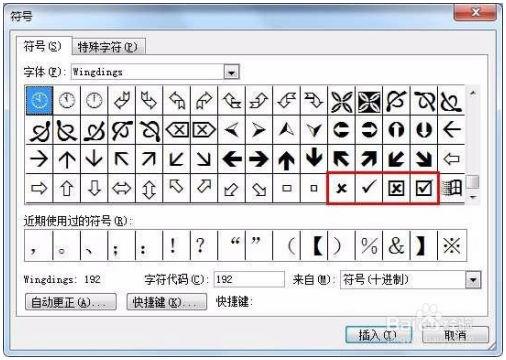
Task: Select the highlighted clock symbol
Action: pos(39,100)
